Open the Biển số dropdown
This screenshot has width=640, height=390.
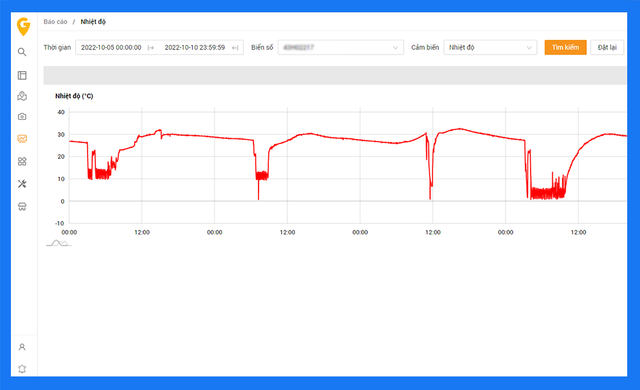[x=341, y=47]
